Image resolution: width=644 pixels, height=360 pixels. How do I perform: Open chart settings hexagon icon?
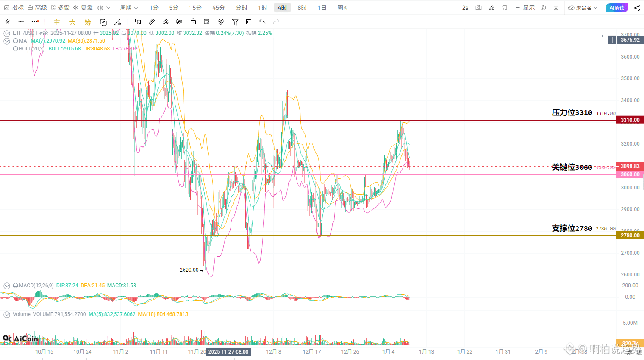[543, 8]
